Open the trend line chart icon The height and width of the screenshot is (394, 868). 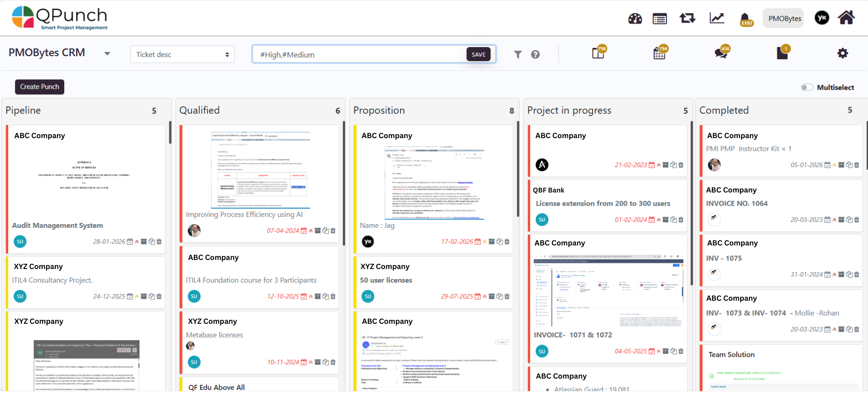coord(717,19)
